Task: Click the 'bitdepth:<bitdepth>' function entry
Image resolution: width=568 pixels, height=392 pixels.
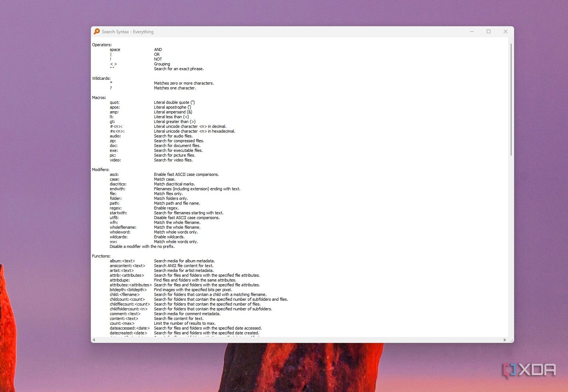Action: [128, 290]
